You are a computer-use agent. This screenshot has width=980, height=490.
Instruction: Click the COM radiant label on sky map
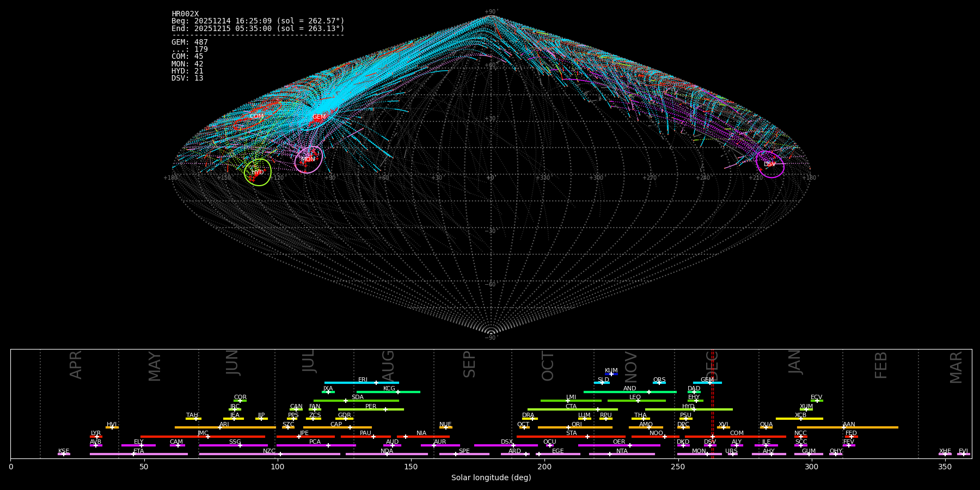tap(256, 117)
